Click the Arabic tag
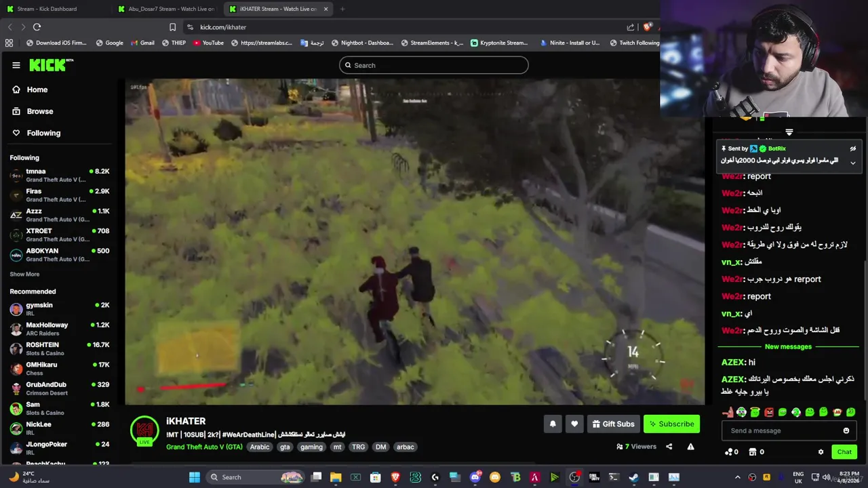Screen dimensions: 868x488 pos(260,447)
